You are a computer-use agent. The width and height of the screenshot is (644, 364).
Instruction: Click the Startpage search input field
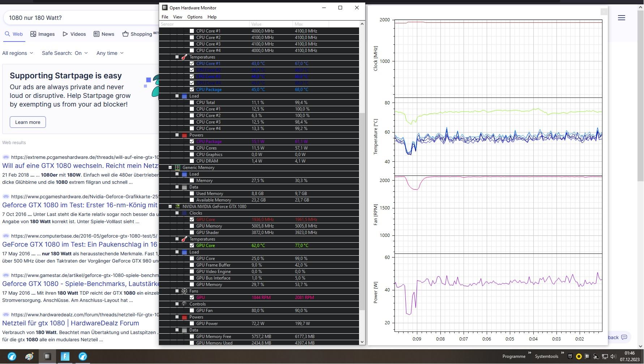(81, 18)
